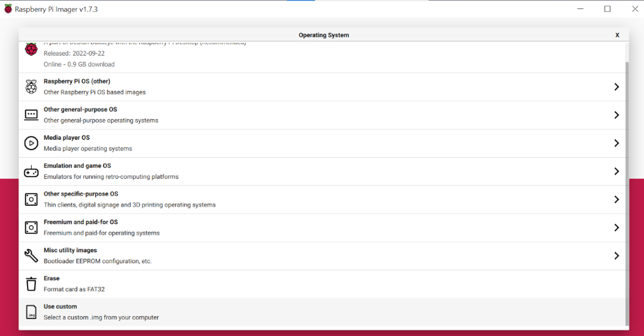Click the gamepad icon for Emulation and game OS

pos(31,171)
